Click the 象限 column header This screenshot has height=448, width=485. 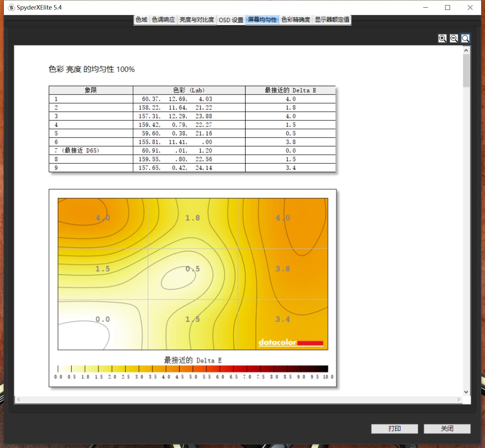91,90
